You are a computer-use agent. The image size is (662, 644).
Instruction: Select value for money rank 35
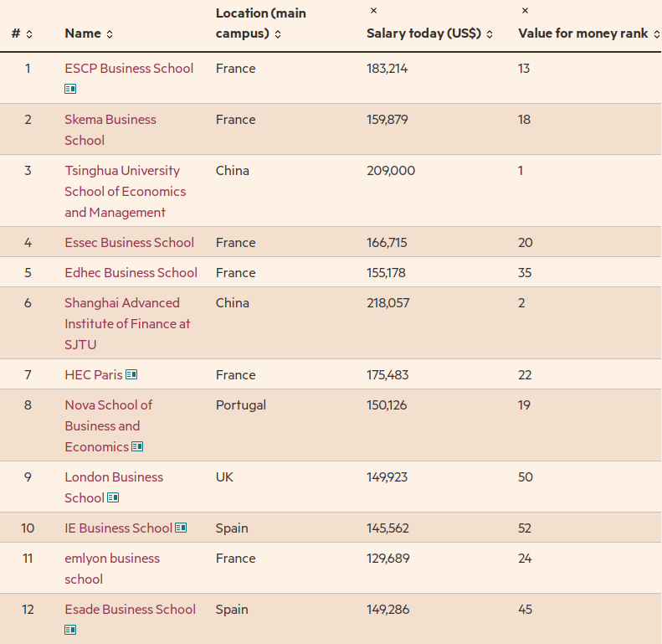click(x=525, y=272)
